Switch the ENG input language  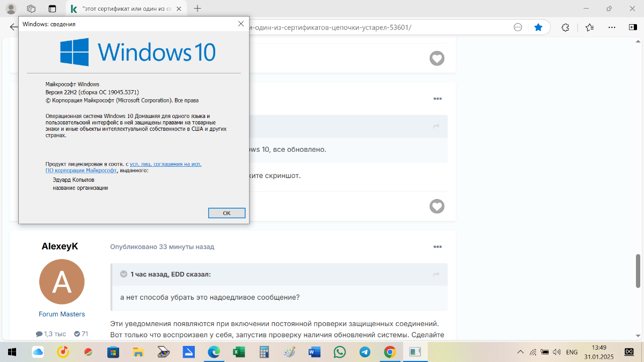[x=572, y=352]
